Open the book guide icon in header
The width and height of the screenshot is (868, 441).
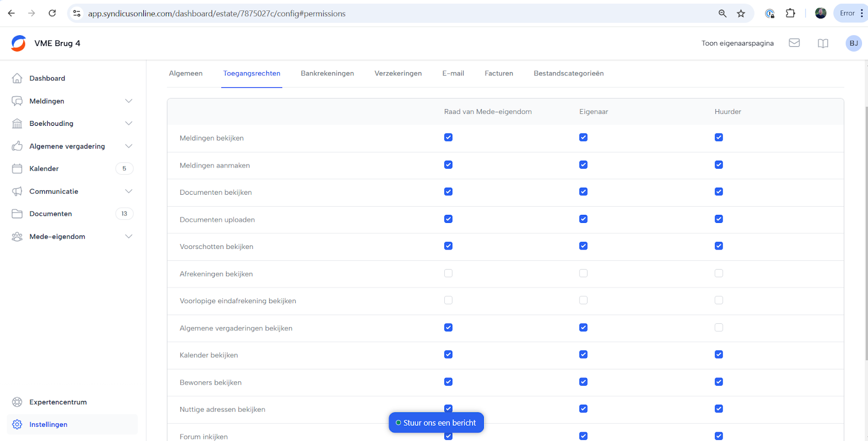(x=823, y=43)
